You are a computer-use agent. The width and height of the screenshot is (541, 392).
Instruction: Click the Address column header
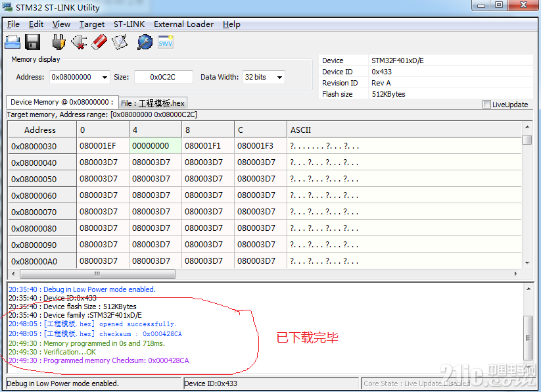point(42,130)
